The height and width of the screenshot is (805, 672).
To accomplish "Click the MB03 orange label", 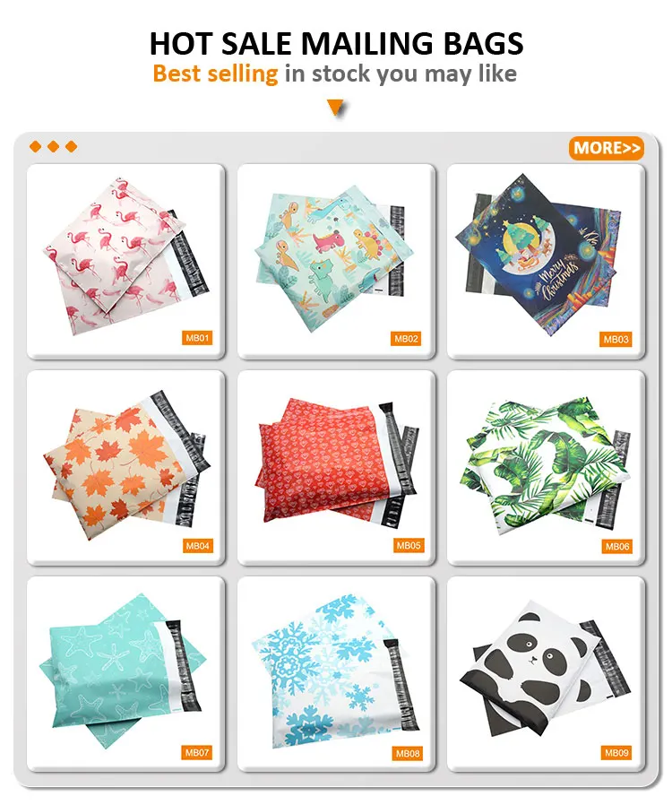I will click(x=616, y=339).
